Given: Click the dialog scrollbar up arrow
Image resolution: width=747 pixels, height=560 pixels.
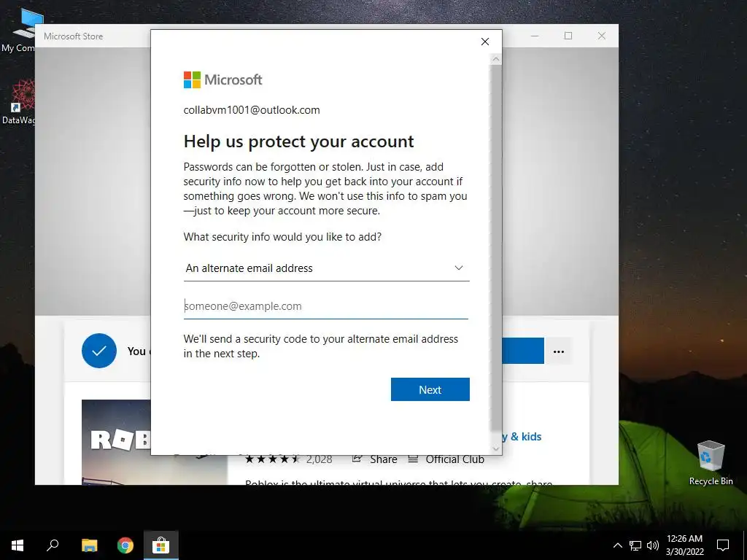Looking at the screenshot, I should [x=496, y=60].
